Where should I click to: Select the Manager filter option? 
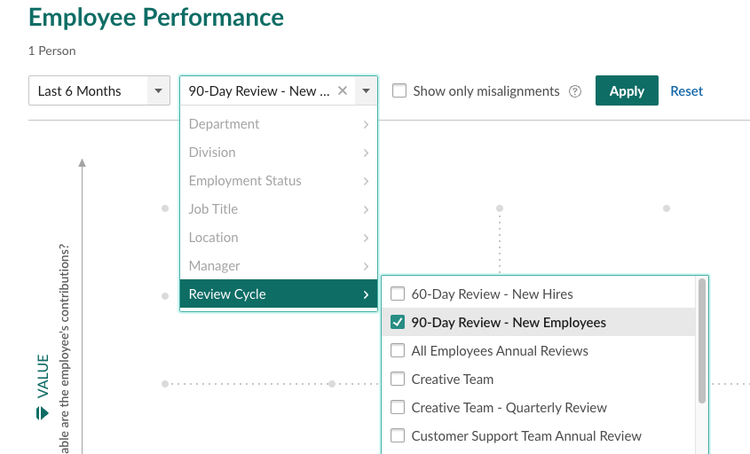[278, 266]
